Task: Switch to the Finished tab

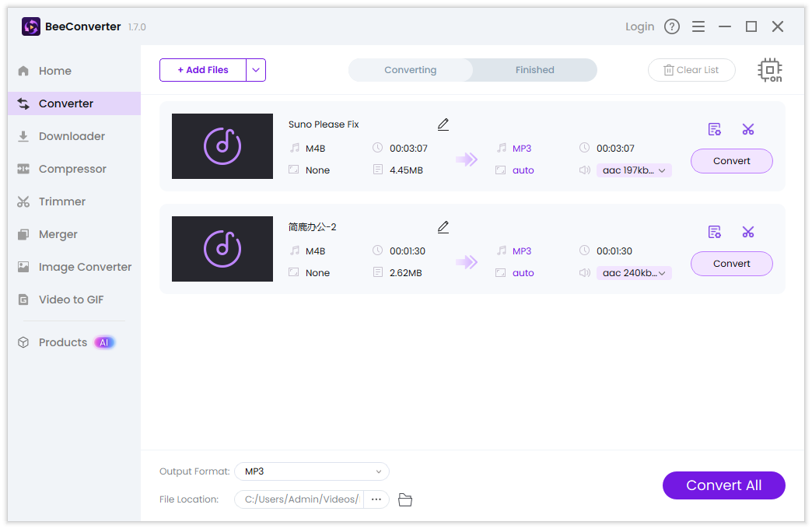Action: click(x=535, y=70)
